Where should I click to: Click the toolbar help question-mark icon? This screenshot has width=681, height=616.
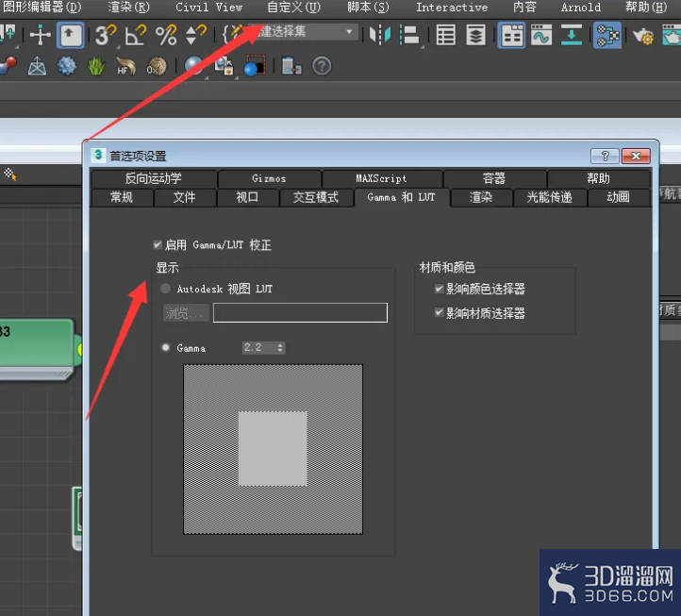(322, 66)
